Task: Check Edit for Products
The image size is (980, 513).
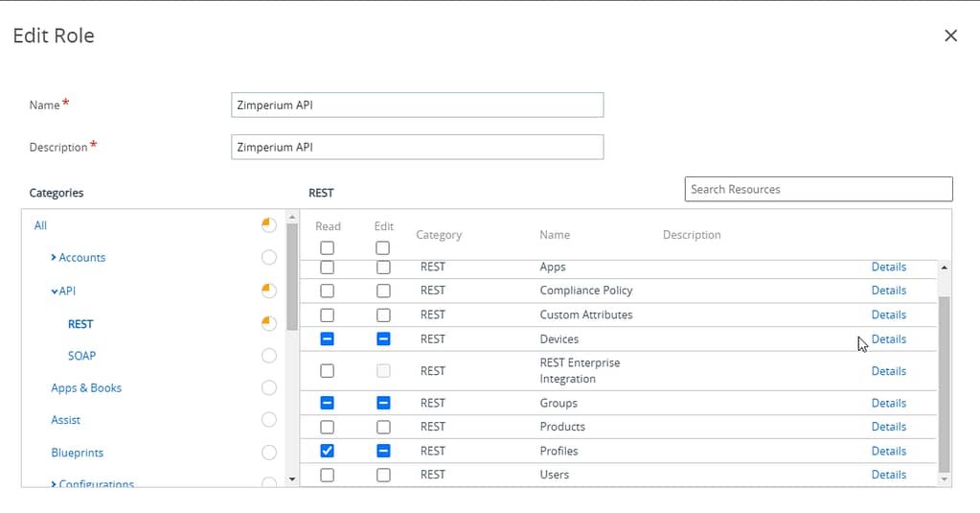Action: click(x=383, y=428)
